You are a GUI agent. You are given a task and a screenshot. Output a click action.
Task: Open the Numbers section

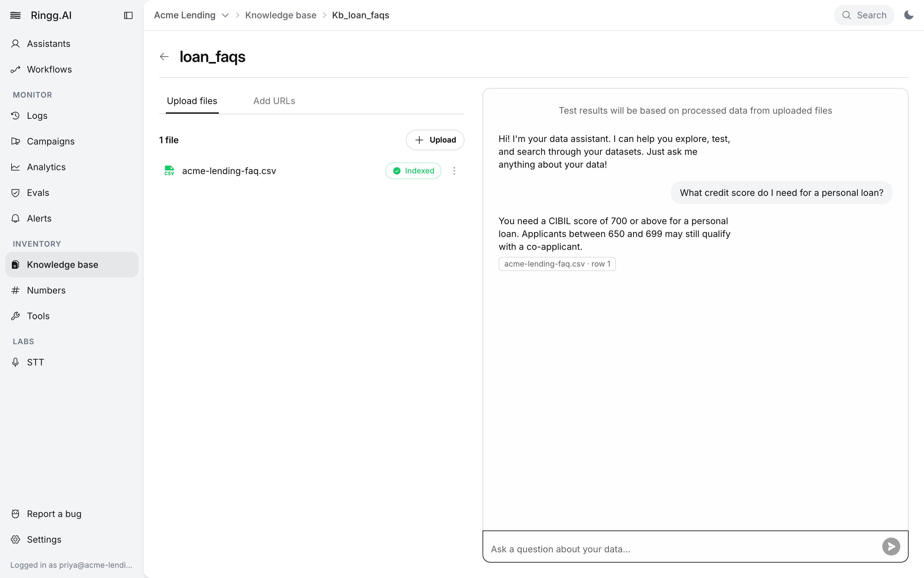[72, 290]
